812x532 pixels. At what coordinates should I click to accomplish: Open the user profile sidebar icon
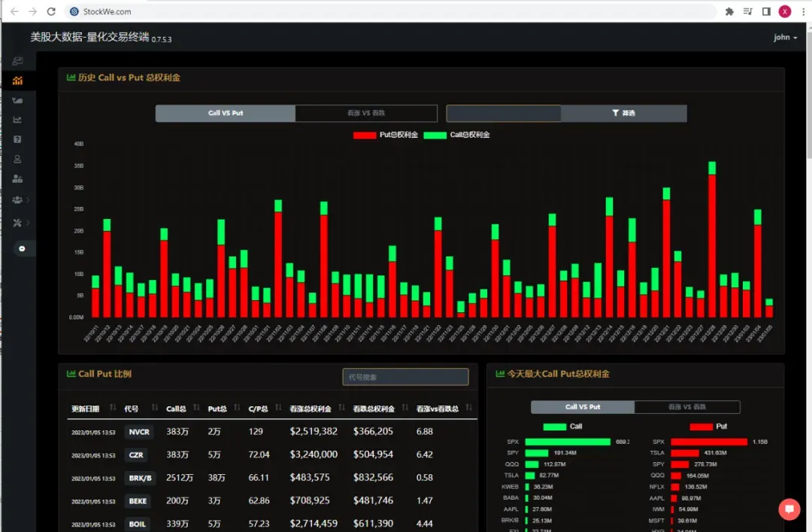17,160
